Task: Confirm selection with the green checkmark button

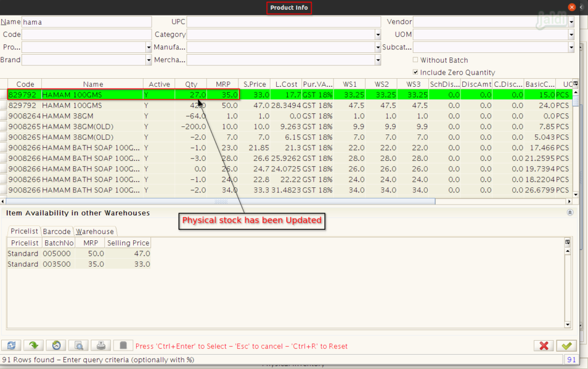Action: [x=566, y=346]
